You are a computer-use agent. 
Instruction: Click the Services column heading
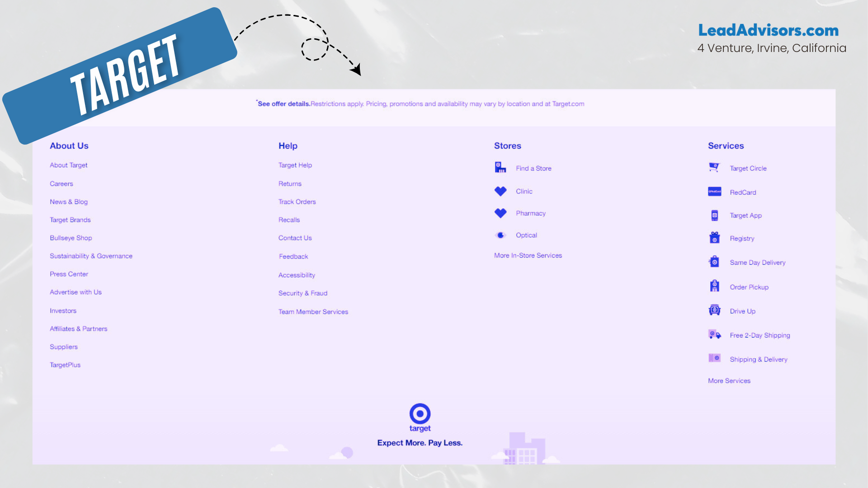point(726,146)
